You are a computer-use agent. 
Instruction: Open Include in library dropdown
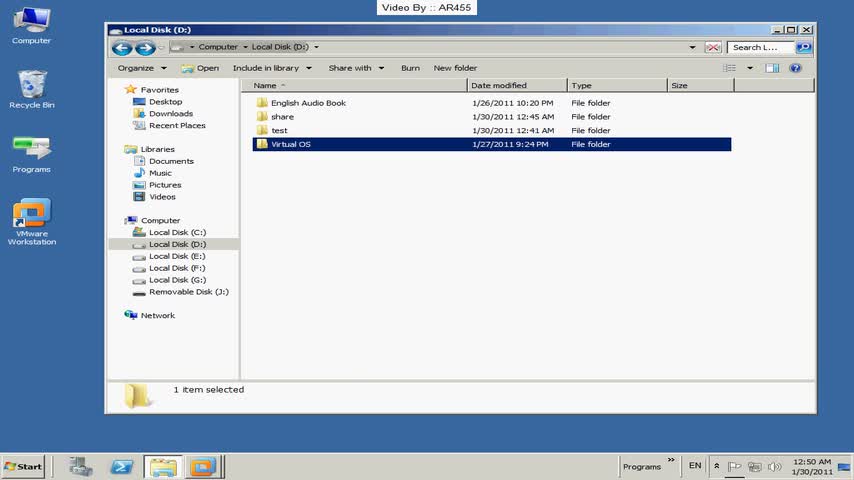[x=272, y=68]
